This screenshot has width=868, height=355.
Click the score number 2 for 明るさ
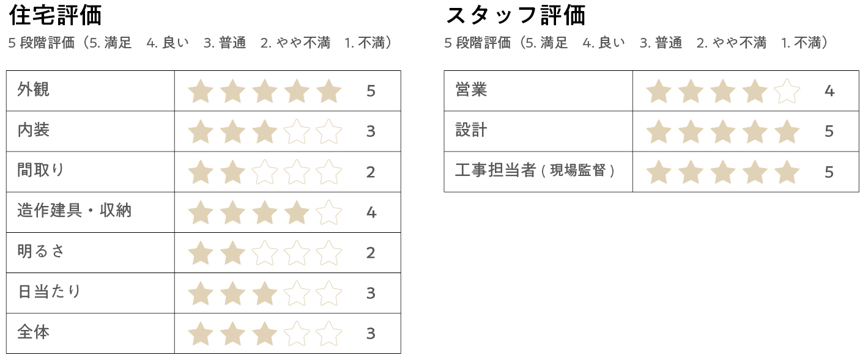point(371,252)
